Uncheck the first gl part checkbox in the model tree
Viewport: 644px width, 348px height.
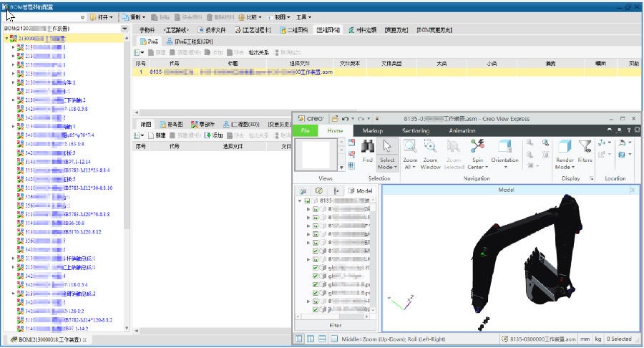(316, 266)
